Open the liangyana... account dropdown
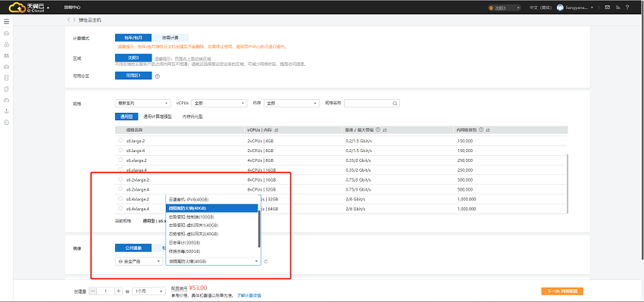The image size is (644, 302). (580, 8)
